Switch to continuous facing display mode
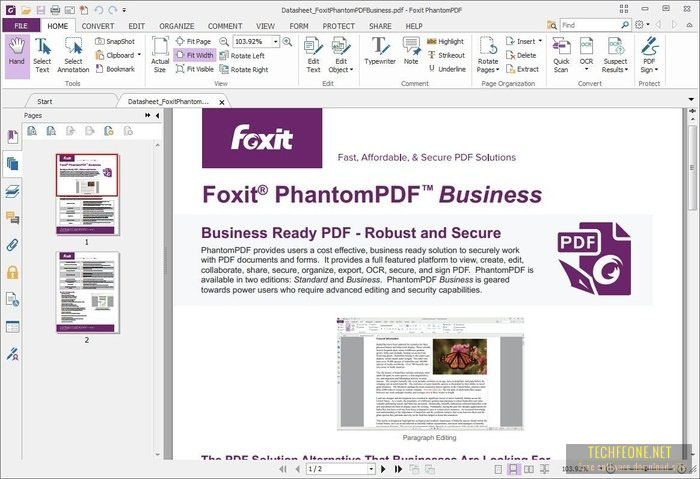The image size is (700, 479). point(544,469)
